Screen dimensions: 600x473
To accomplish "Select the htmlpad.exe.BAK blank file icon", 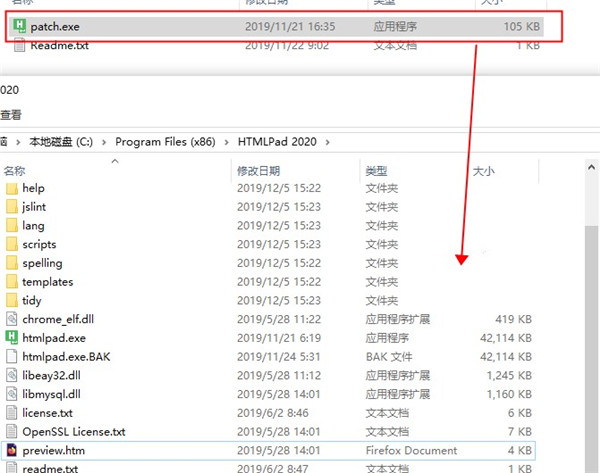I will coord(12,357).
